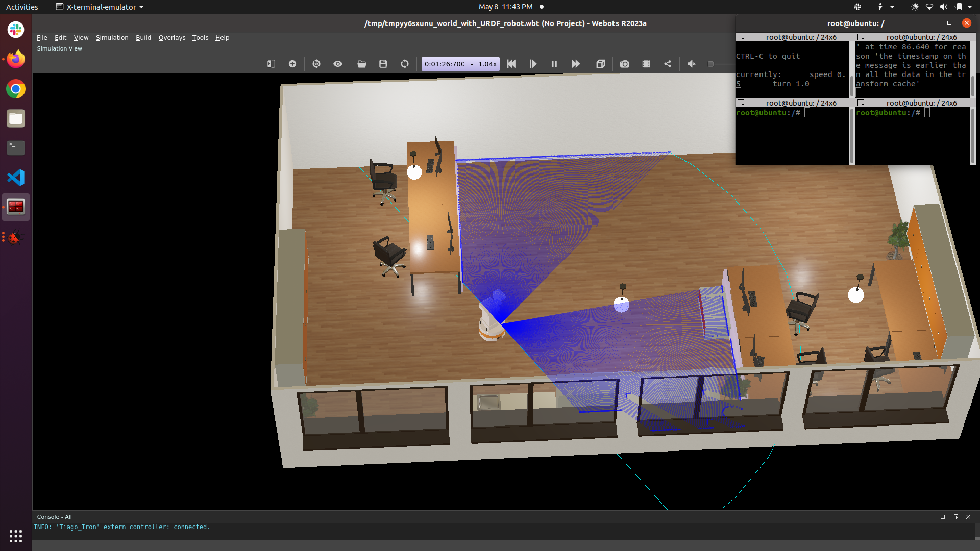Pause the simulation
Screen dimensions: 980x551
point(554,64)
